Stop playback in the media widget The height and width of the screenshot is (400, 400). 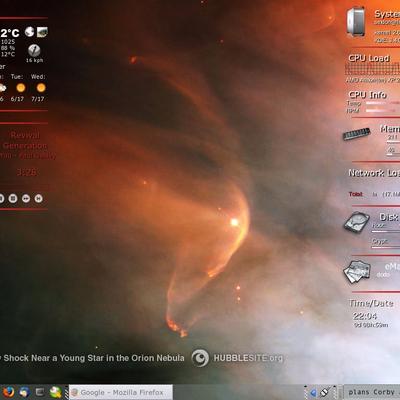tap(13, 199)
